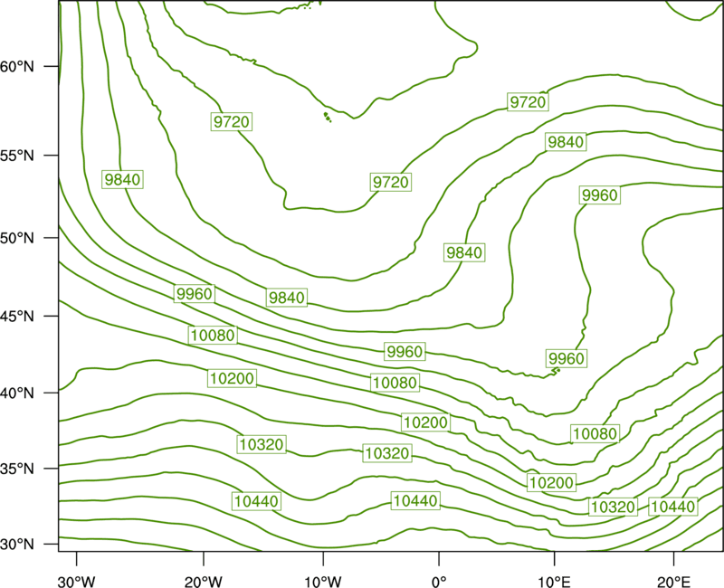Click the 30°W longitude axis label
Viewport: 724px width, 588px height.
(x=77, y=582)
